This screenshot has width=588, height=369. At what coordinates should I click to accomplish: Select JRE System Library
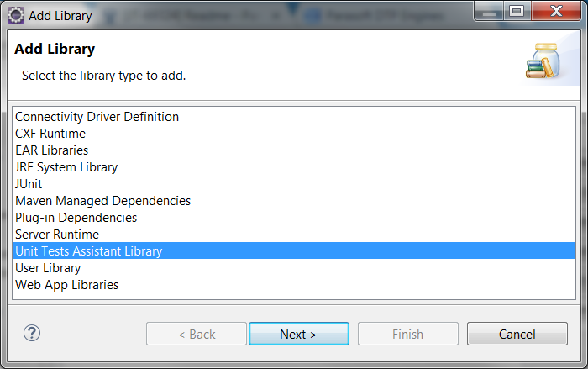[x=294, y=167]
